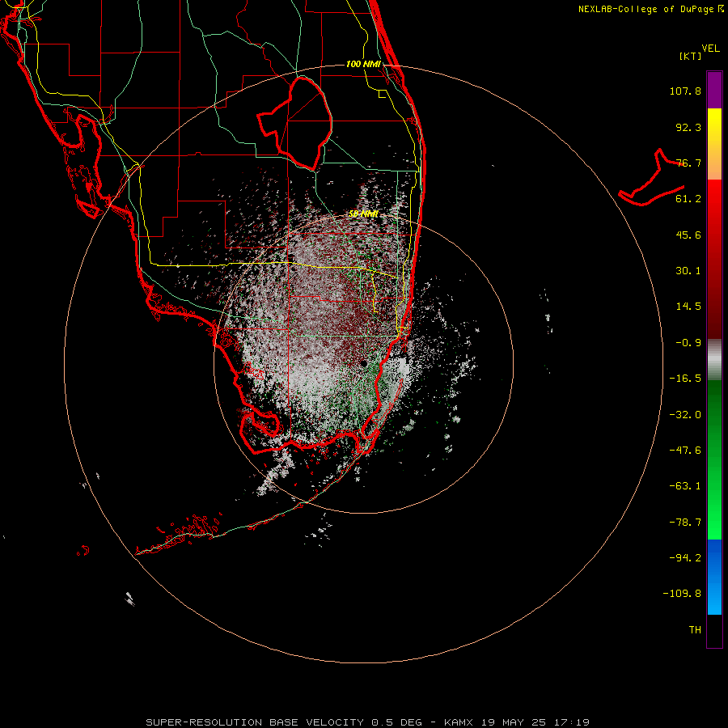The image size is (728, 728).
Task: Select the purple segment of the velocity color bar
Action: point(714,91)
